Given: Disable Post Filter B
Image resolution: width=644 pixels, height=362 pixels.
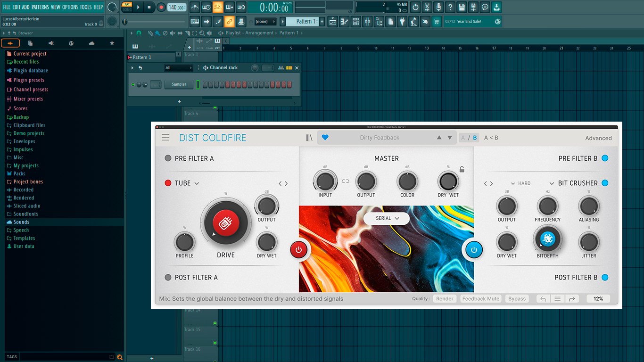Looking at the screenshot, I should pyautogui.click(x=605, y=277).
